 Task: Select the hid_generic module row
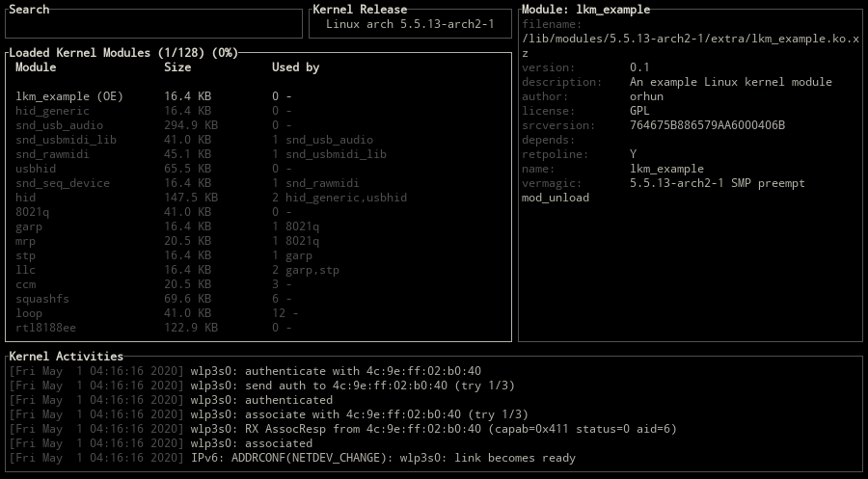coord(258,111)
